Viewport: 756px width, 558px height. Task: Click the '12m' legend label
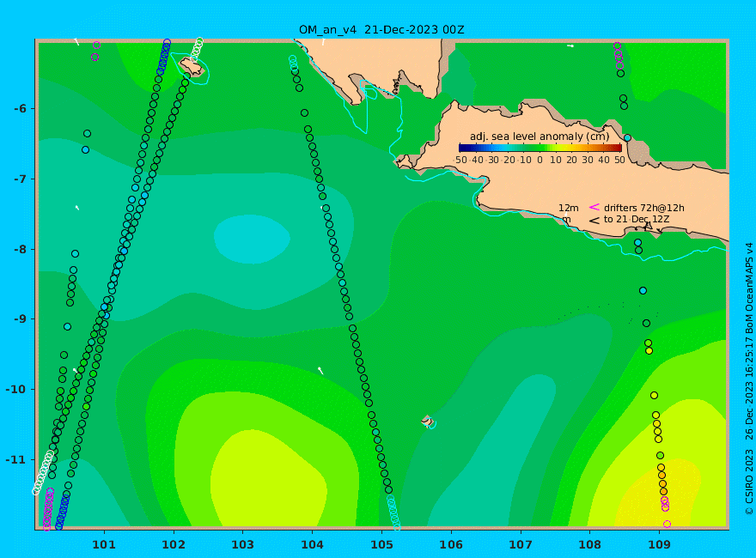coord(569,208)
